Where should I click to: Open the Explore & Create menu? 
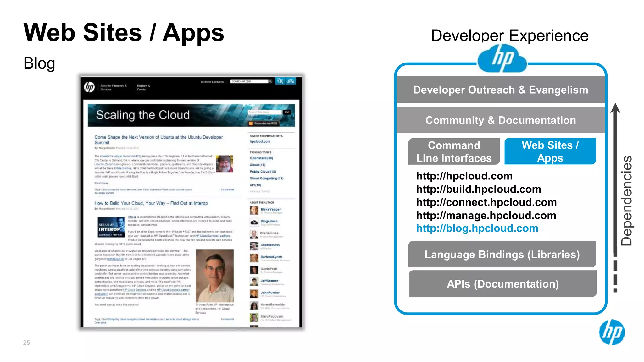(143, 88)
